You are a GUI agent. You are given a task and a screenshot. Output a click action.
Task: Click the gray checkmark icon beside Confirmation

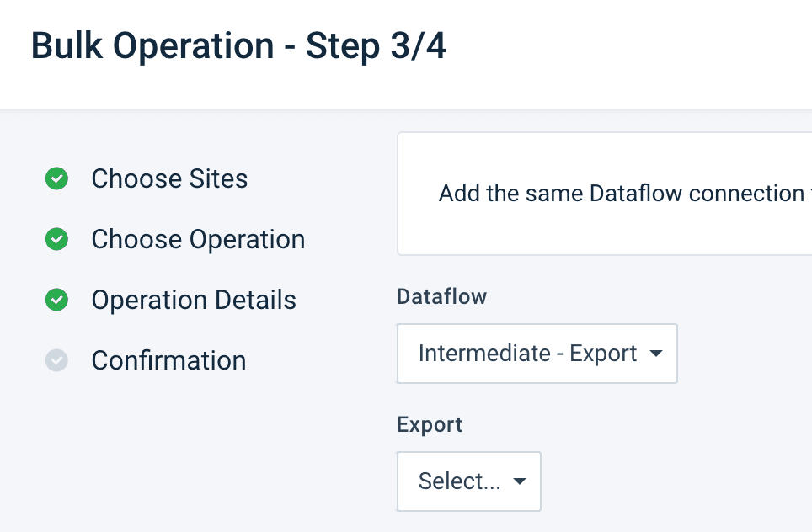[56, 361]
